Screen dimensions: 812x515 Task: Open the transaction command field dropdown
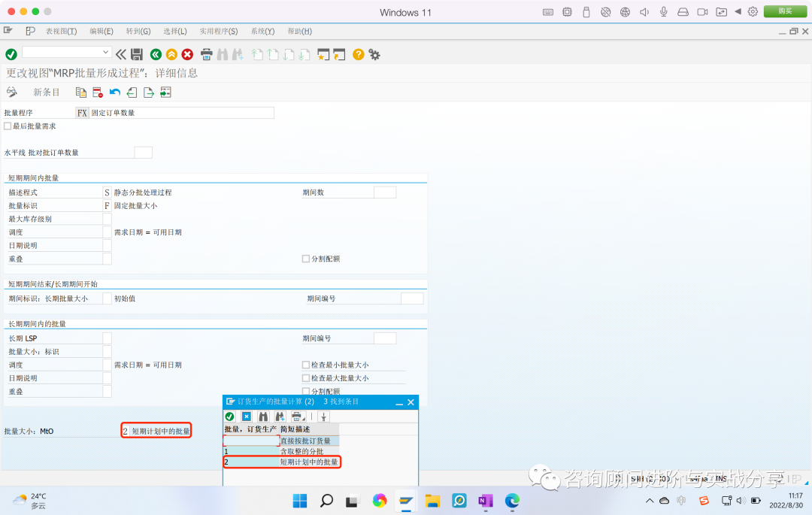click(106, 52)
